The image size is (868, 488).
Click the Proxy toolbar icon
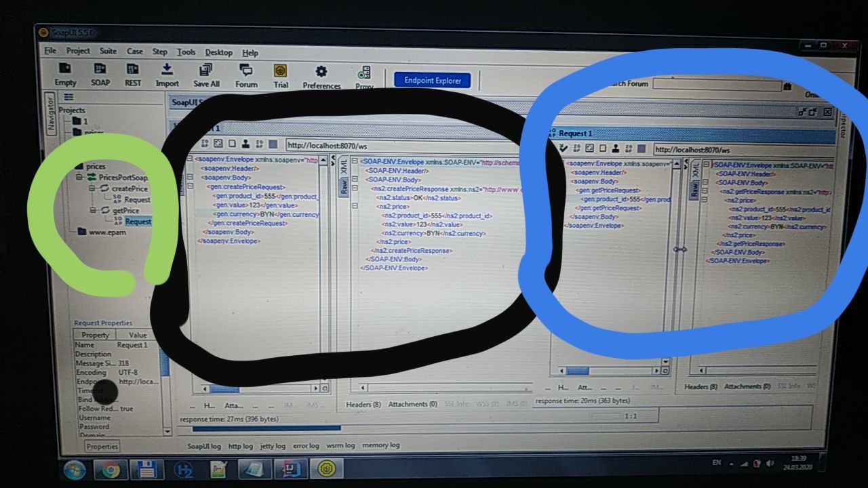pos(364,79)
